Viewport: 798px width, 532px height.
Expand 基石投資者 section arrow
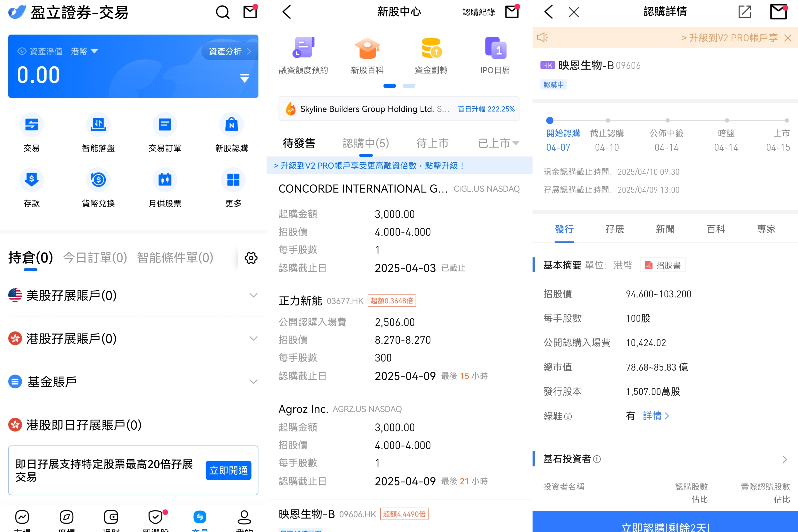click(x=784, y=459)
